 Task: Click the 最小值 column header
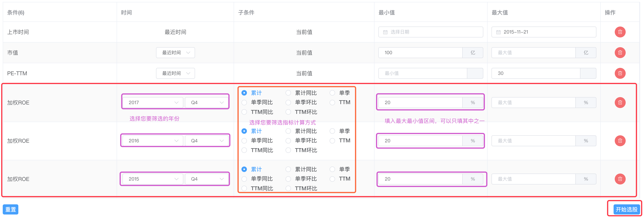pyautogui.click(x=387, y=12)
